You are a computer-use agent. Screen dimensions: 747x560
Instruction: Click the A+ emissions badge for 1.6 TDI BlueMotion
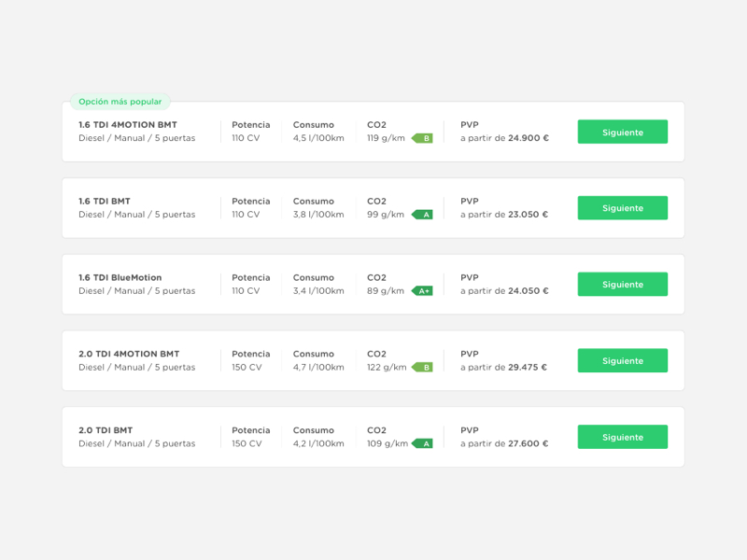(423, 291)
